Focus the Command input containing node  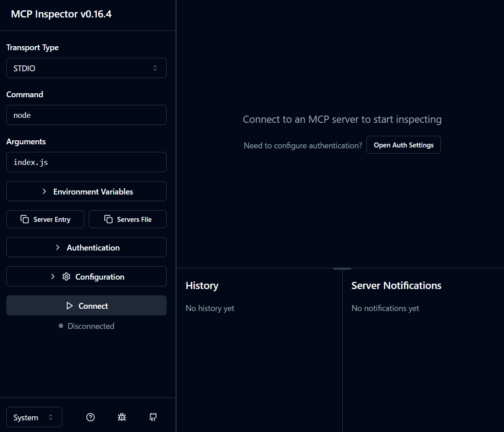(86, 115)
